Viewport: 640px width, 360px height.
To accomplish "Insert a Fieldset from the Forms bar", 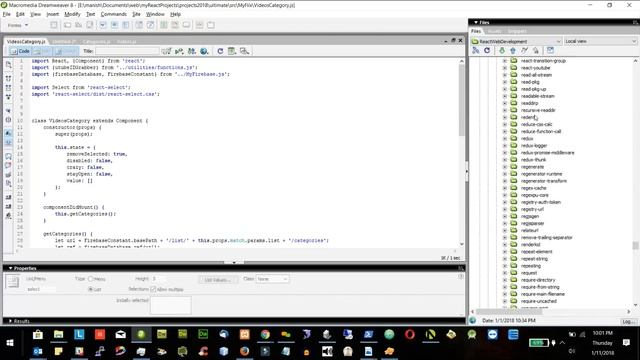I will point(211,25).
